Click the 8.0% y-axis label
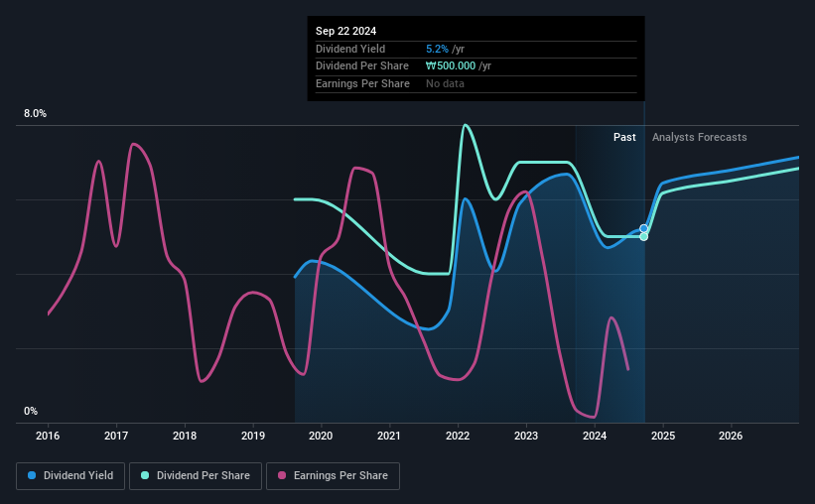The height and width of the screenshot is (504, 815). [36, 113]
